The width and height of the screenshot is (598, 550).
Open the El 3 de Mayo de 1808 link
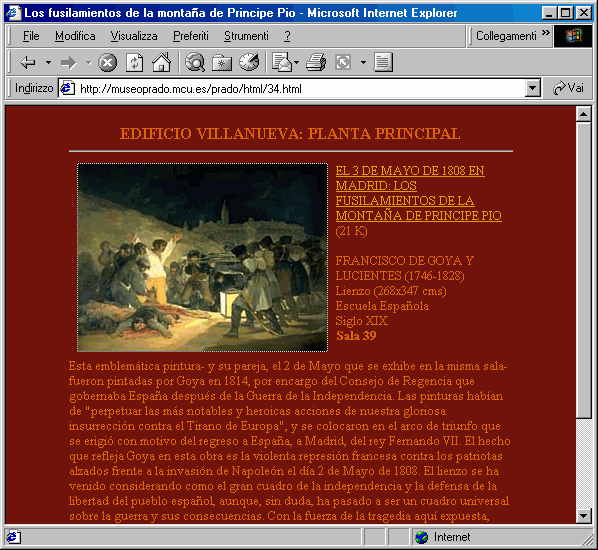[x=418, y=193]
